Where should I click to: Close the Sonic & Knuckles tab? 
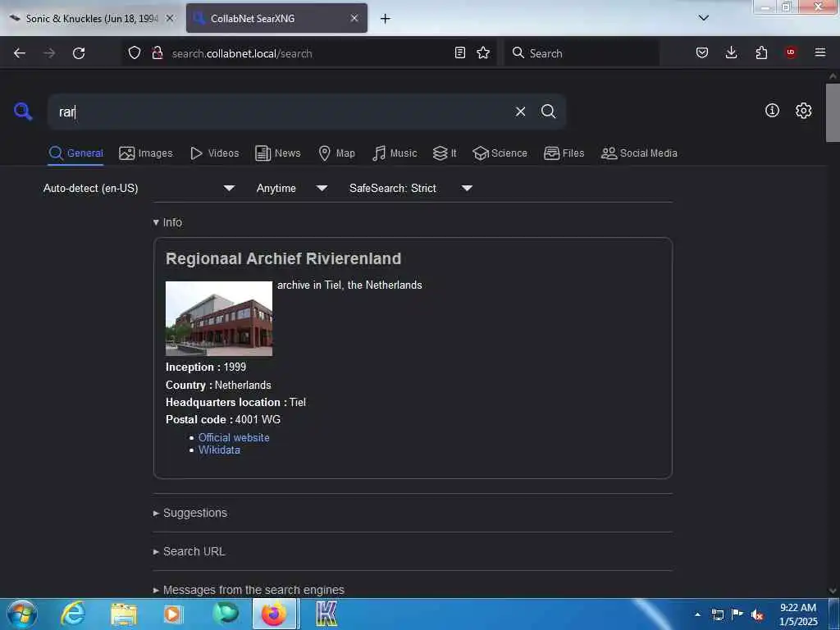pyautogui.click(x=170, y=18)
